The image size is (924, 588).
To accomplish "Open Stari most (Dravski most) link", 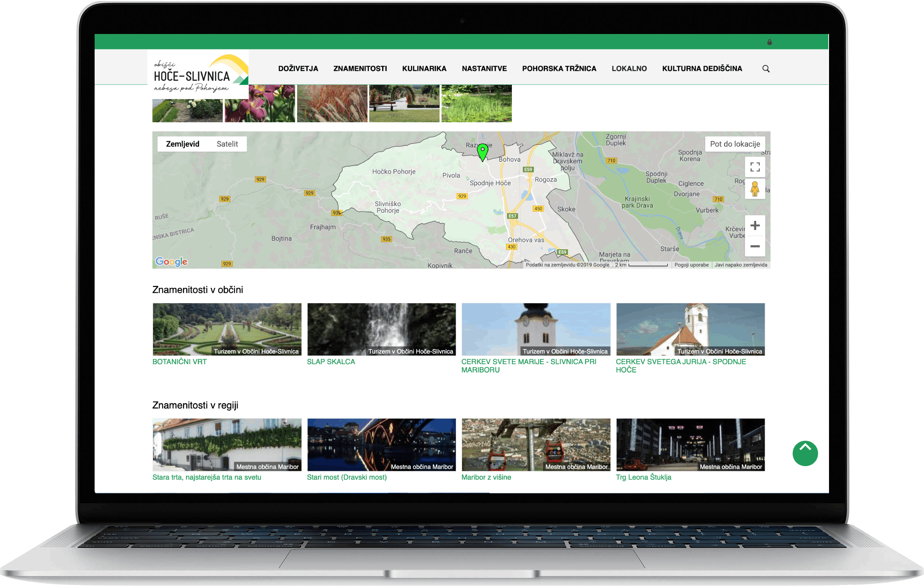I will (347, 477).
